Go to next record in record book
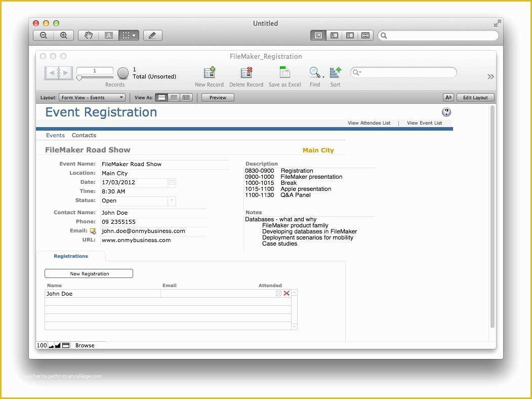 tap(66, 72)
